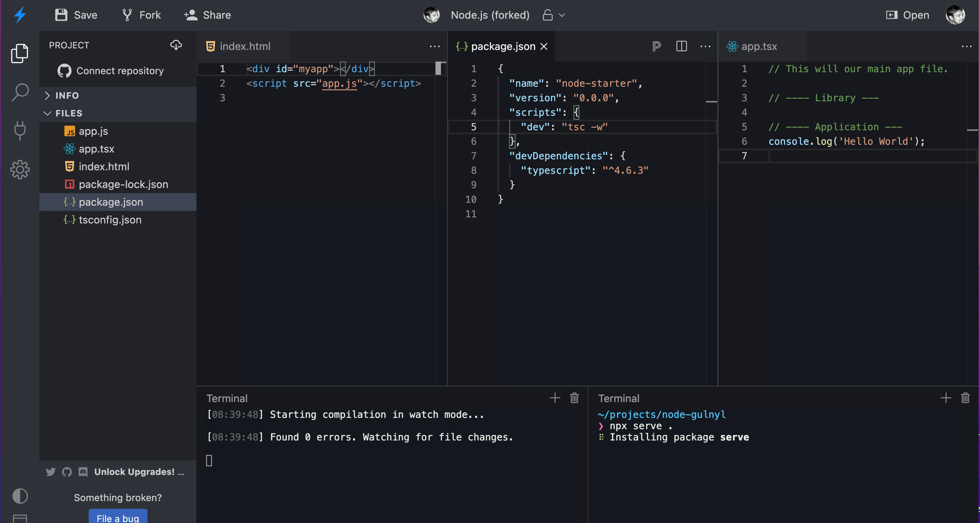Select tsconfig.json in file tree
Screen dimensions: 980x523
(110, 220)
